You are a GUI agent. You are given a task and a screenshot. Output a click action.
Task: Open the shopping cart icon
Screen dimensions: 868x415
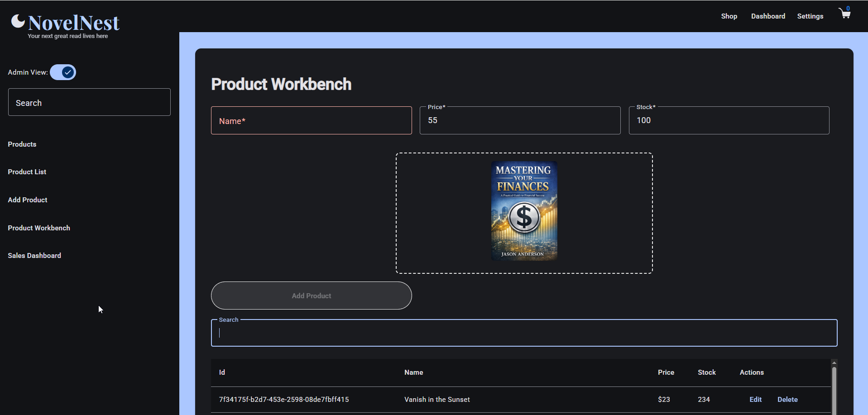pyautogui.click(x=844, y=14)
